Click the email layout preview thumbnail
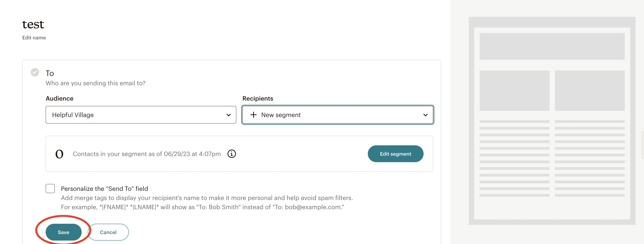The image size is (644, 244). point(553,120)
